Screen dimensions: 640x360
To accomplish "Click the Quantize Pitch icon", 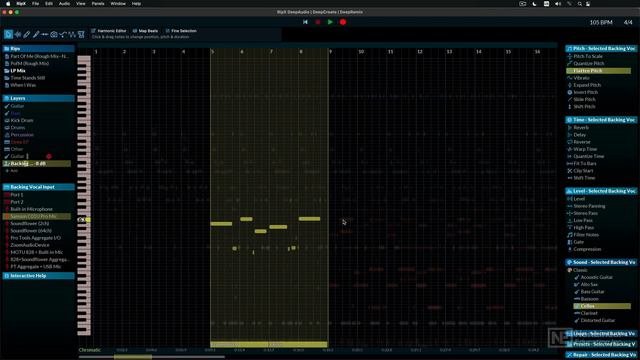I will (x=569, y=64).
